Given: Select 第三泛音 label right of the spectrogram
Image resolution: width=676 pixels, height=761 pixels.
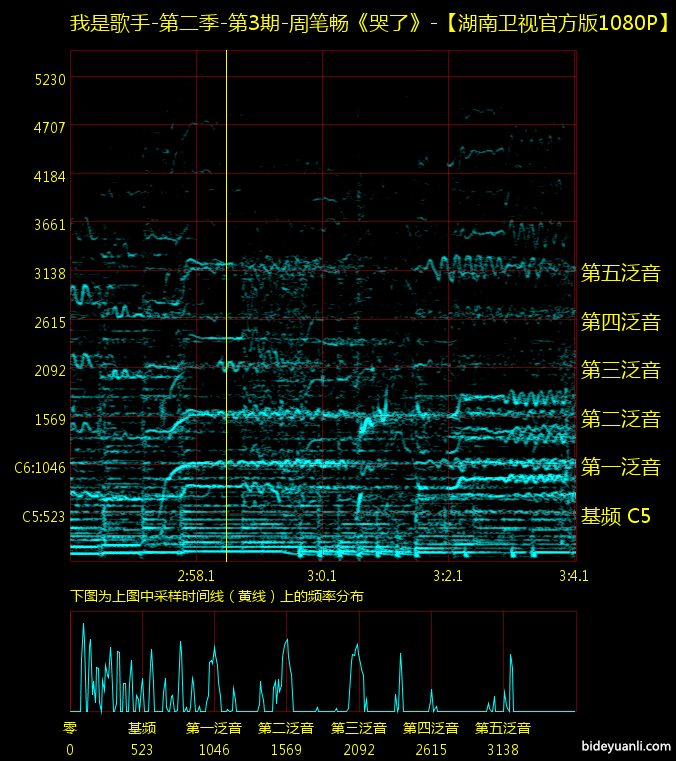Looking at the screenshot, I should tap(621, 370).
